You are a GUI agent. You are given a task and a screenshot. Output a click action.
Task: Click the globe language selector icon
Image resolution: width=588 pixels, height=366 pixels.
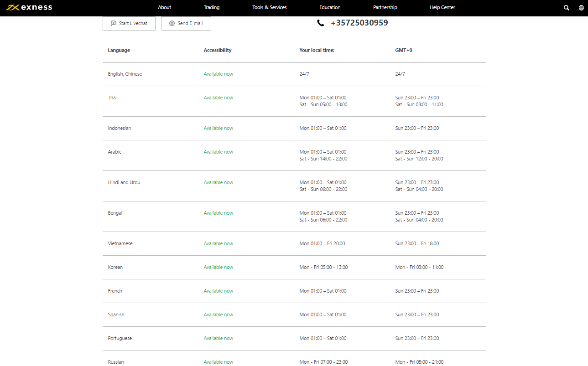581,8
